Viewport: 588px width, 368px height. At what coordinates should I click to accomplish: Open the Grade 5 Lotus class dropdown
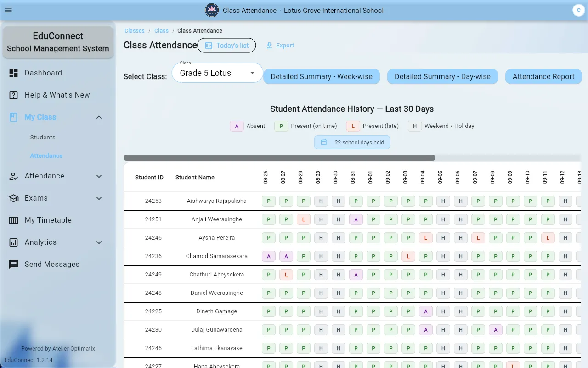pos(217,73)
